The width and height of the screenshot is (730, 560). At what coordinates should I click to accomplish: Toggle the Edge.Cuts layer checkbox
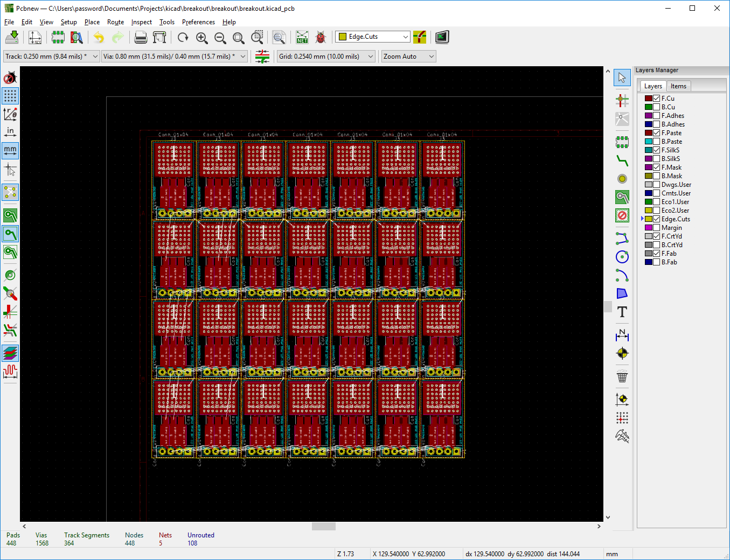tap(657, 219)
